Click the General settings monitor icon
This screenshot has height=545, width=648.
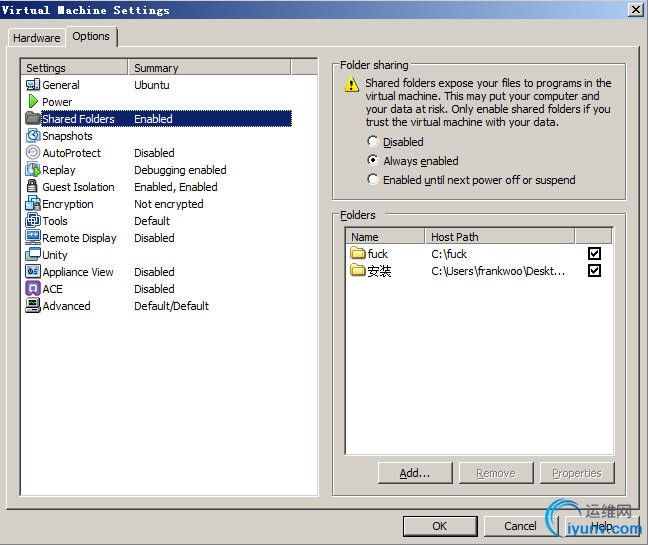[x=33, y=85]
